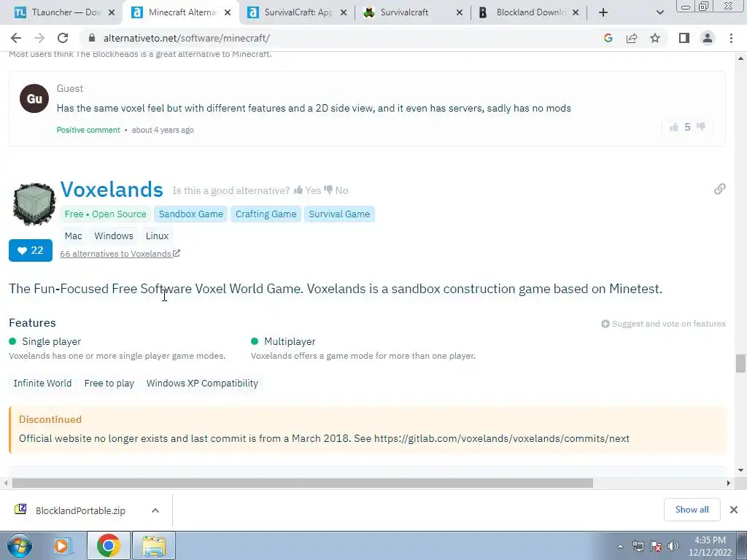Click the horizontal scrollbar thumb
This screenshot has width=747, height=560.
pyautogui.click(x=303, y=483)
